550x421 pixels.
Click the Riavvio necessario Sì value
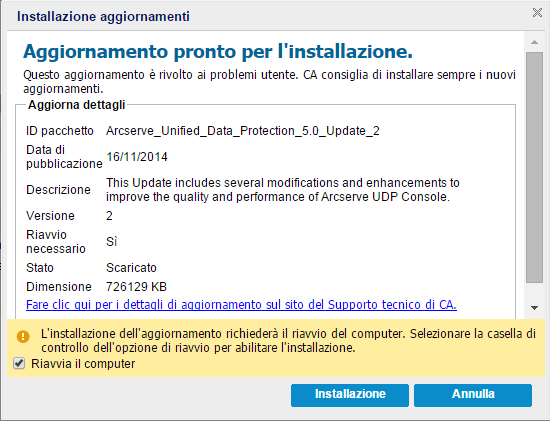click(112, 241)
